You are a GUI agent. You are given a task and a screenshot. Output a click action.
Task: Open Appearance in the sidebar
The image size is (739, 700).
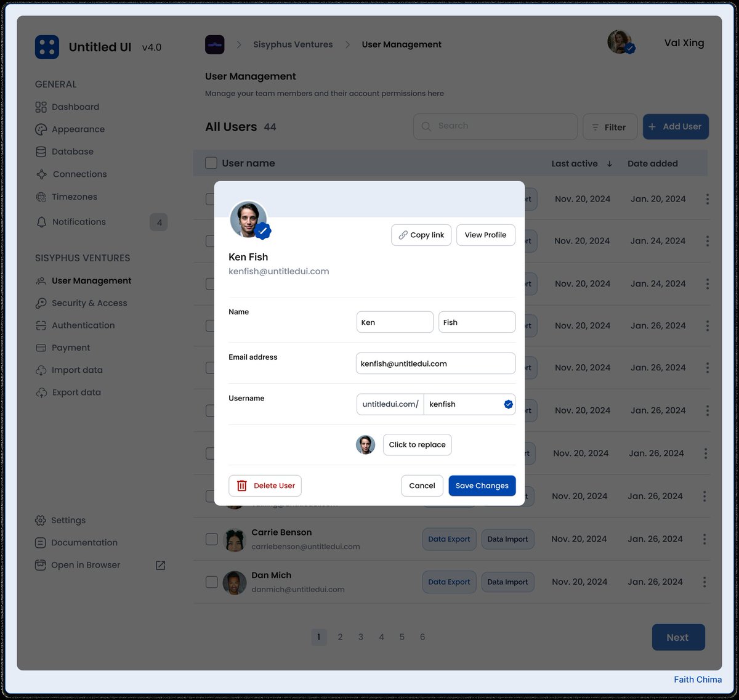pos(70,129)
